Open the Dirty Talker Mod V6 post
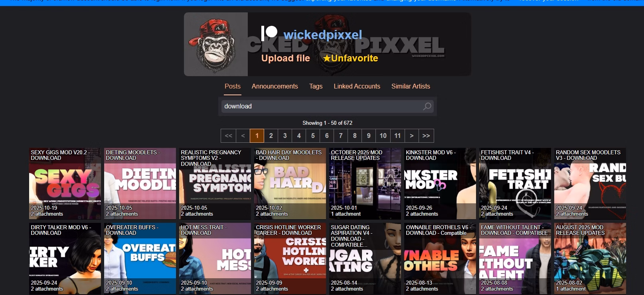 pos(65,259)
